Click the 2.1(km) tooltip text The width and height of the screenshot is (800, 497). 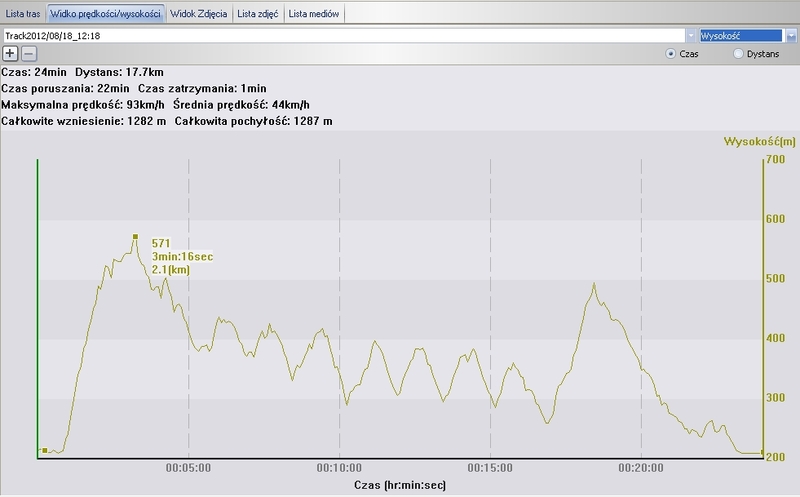(171, 269)
